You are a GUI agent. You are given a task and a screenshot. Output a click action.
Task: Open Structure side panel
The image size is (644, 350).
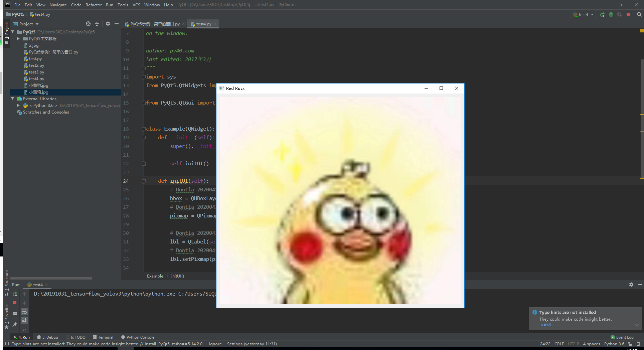[x=7, y=283]
